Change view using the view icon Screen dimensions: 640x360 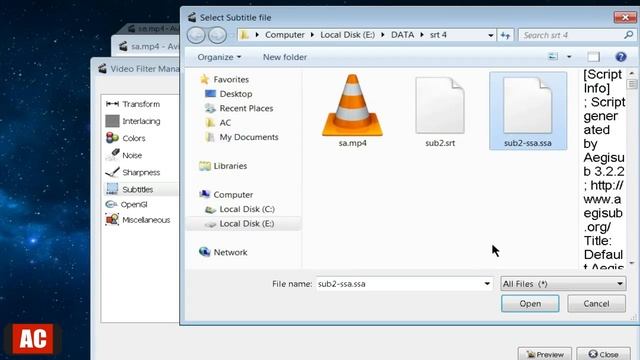pos(553,56)
